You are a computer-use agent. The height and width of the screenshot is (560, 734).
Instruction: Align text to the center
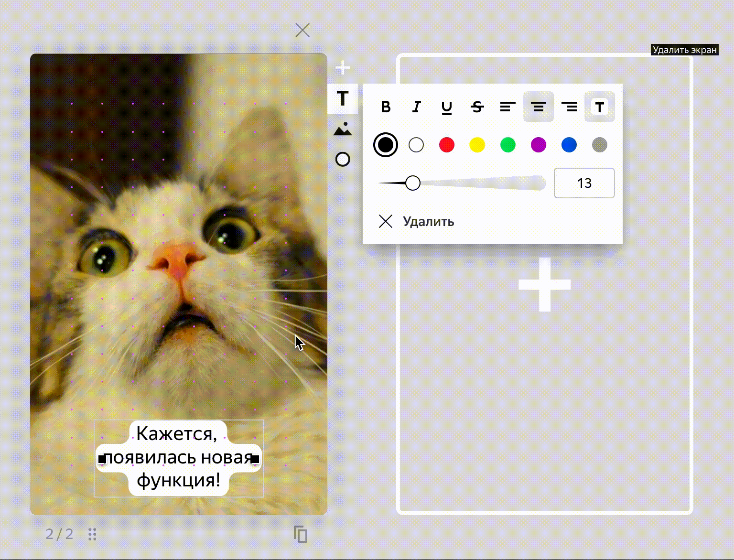(x=539, y=107)
